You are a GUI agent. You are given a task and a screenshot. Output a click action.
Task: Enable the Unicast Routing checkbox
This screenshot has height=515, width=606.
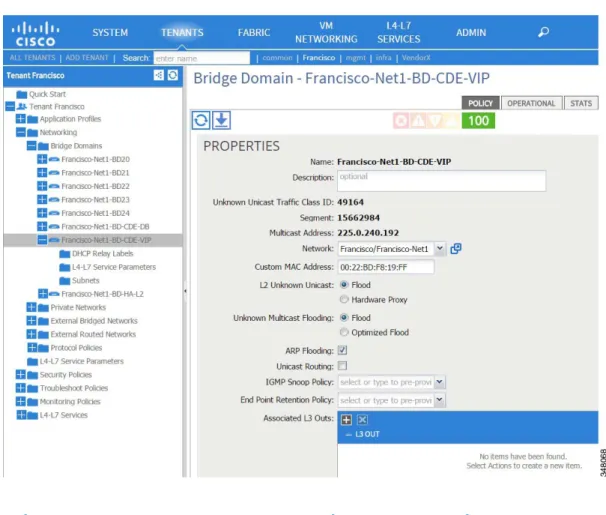coord(342,365)
